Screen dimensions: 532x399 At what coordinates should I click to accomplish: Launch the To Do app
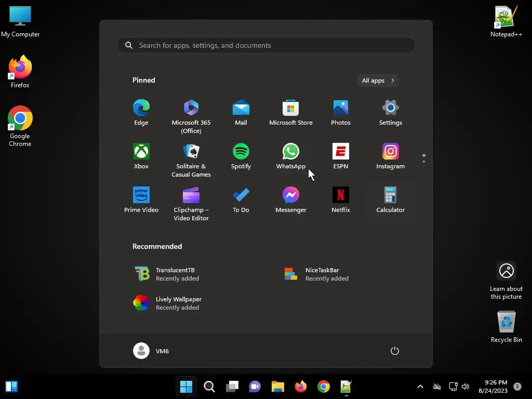point(241,200)
